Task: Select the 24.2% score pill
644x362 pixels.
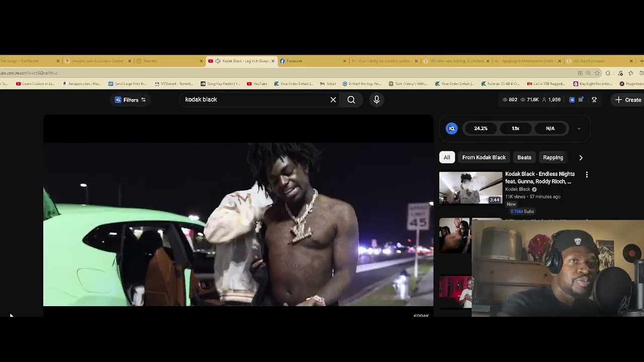Action: (480, 128)
